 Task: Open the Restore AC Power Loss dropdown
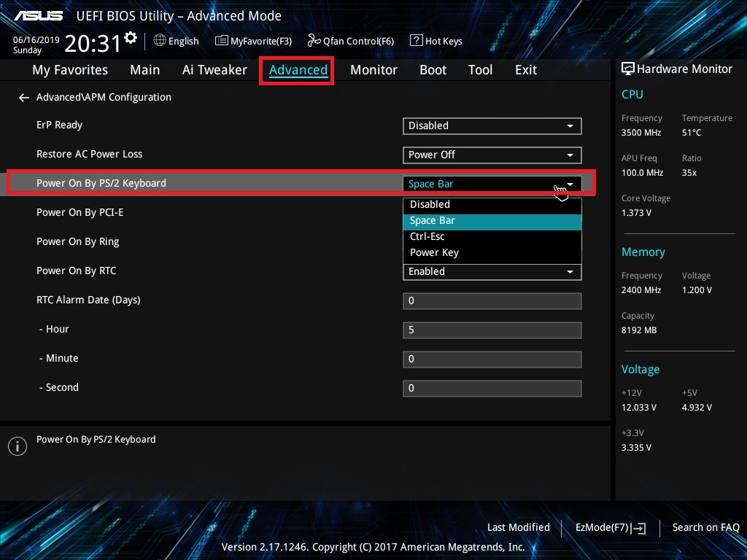click(492, 155)
